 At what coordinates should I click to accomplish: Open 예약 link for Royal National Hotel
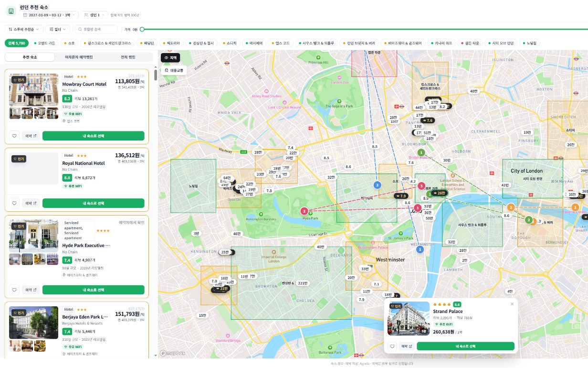pos(31,203)
